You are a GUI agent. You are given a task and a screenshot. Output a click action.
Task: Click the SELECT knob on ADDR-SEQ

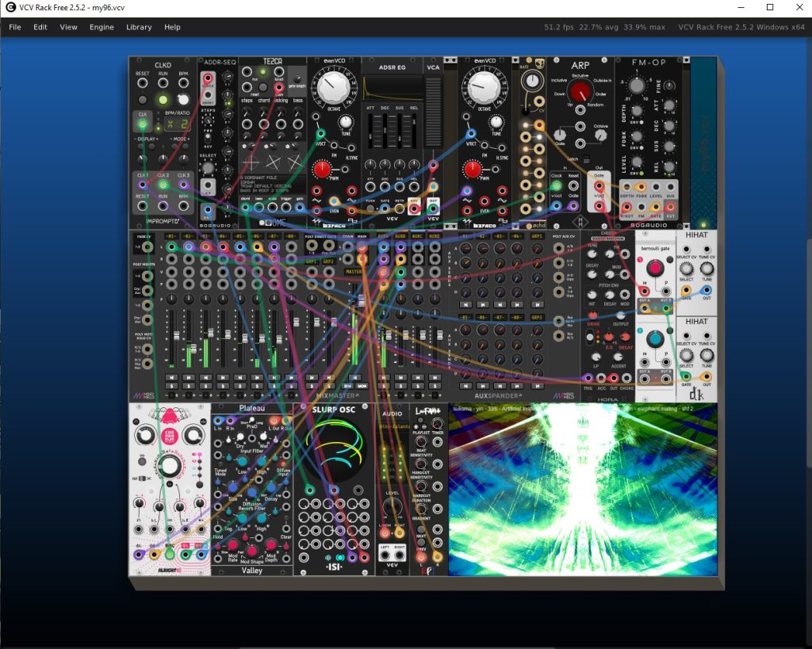pyautogui.click(x=208, y=168)
